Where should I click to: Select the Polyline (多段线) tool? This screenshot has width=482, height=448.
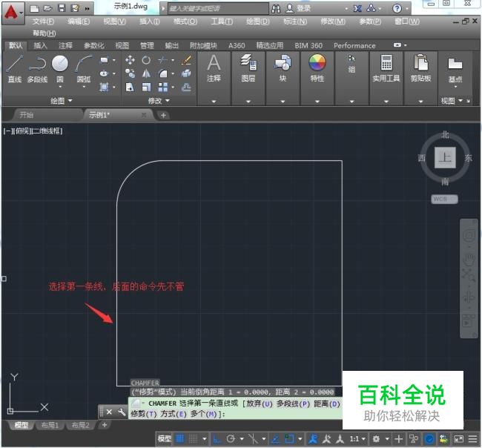pos(37,69)
